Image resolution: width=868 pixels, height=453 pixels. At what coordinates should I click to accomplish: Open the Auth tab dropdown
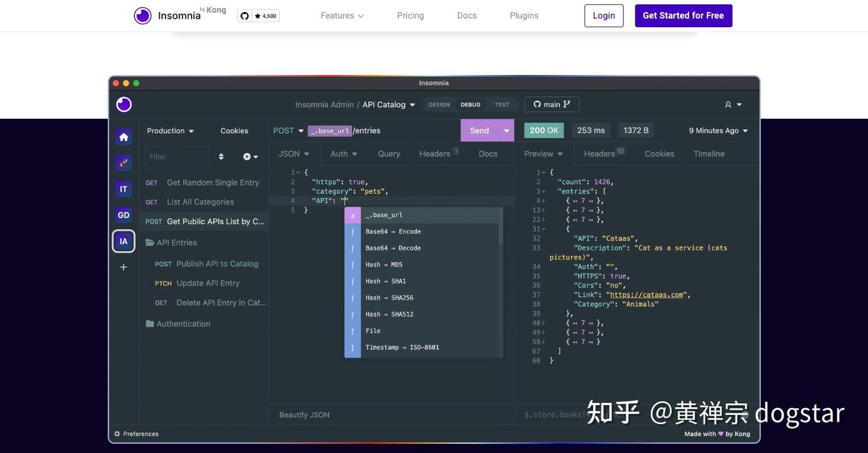(344, 154)
